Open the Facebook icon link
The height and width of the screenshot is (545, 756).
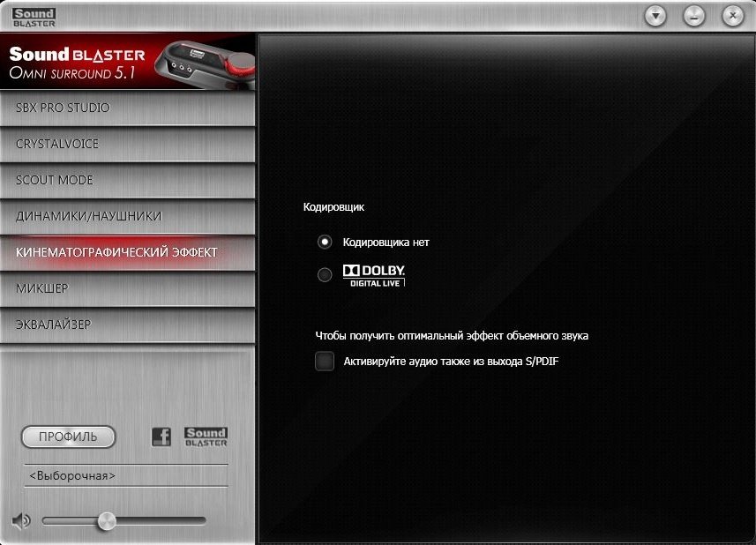161,437
